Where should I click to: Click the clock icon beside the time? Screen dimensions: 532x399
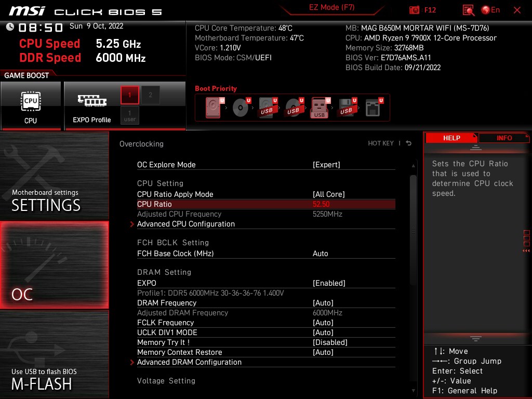pos(10,27)
